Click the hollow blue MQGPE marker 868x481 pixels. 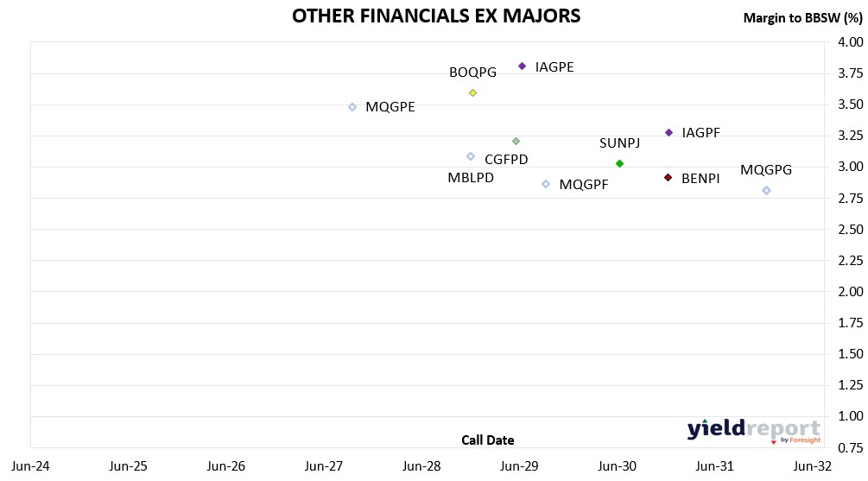point(352,107)
